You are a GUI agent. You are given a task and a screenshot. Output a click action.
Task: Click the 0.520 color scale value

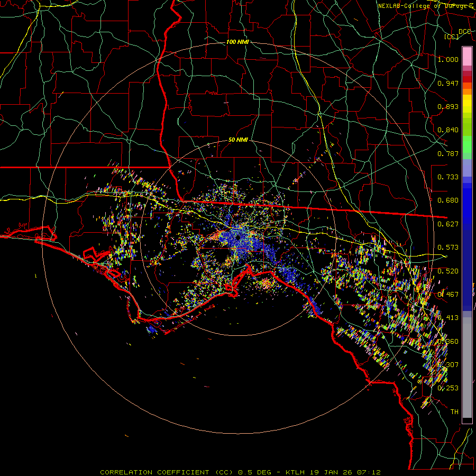click(x=448, y=271)
